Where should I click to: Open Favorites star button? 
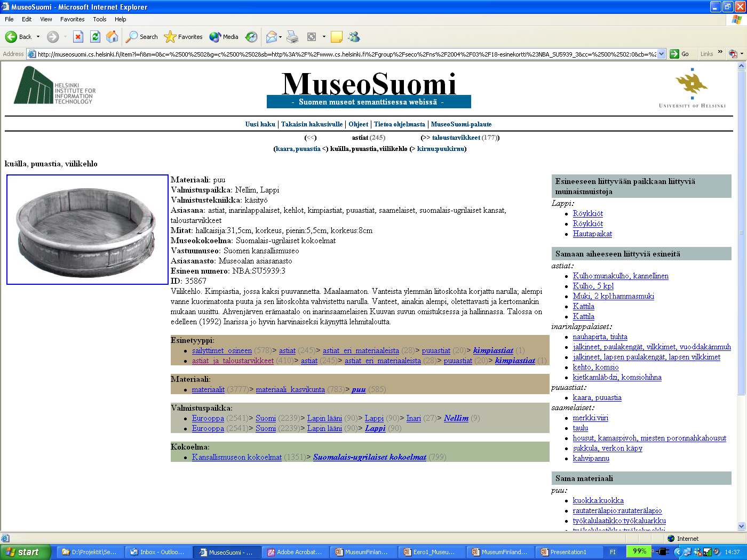[184, 37]
